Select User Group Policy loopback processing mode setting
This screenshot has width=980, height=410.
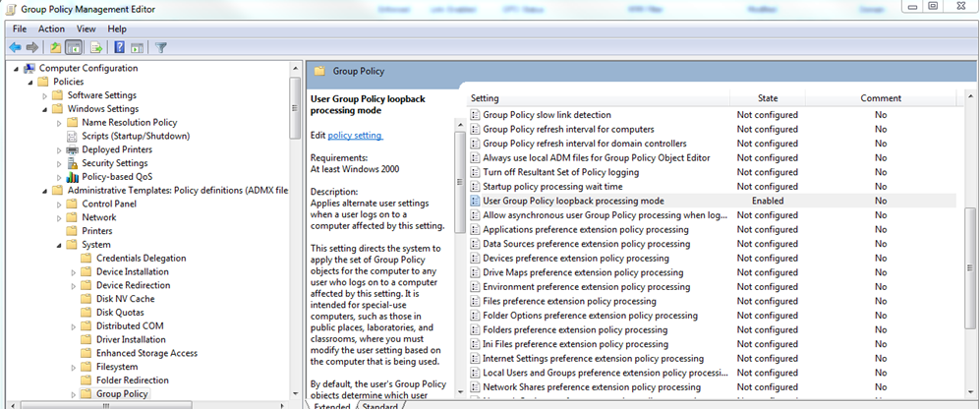(x=573, y=201)
